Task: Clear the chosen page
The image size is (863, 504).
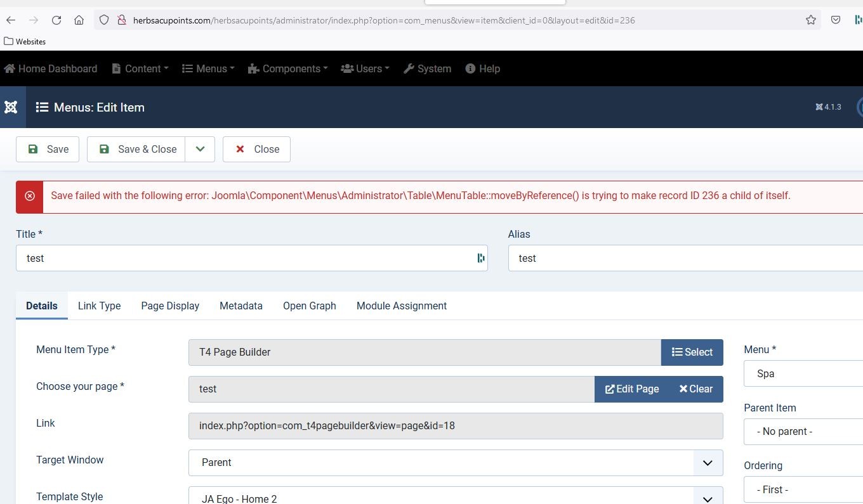Action: point(695,389)
